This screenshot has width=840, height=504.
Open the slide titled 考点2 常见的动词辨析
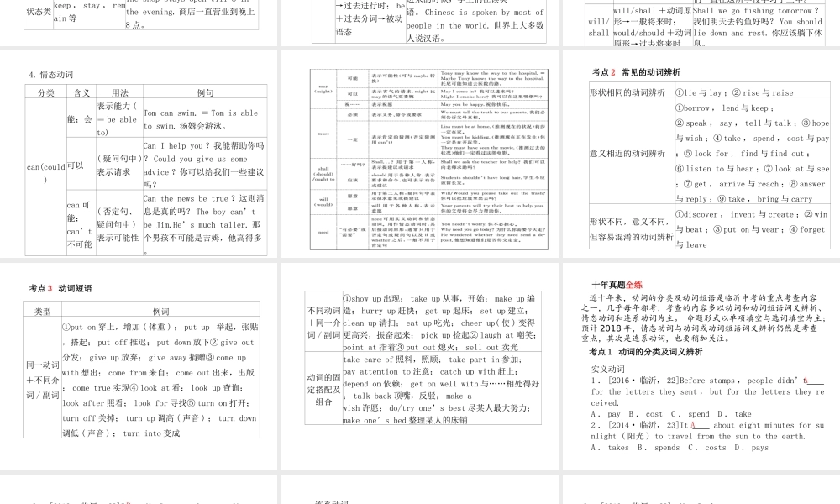[x=701, y=153]
